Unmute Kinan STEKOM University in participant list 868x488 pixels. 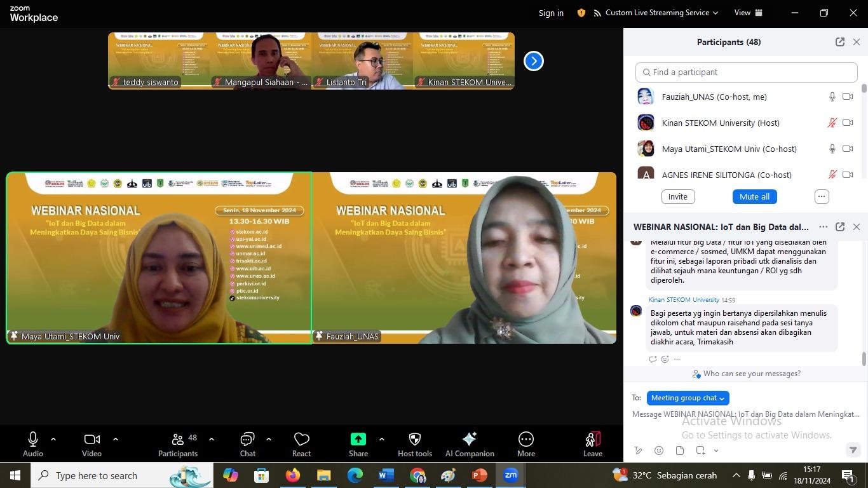832,123
